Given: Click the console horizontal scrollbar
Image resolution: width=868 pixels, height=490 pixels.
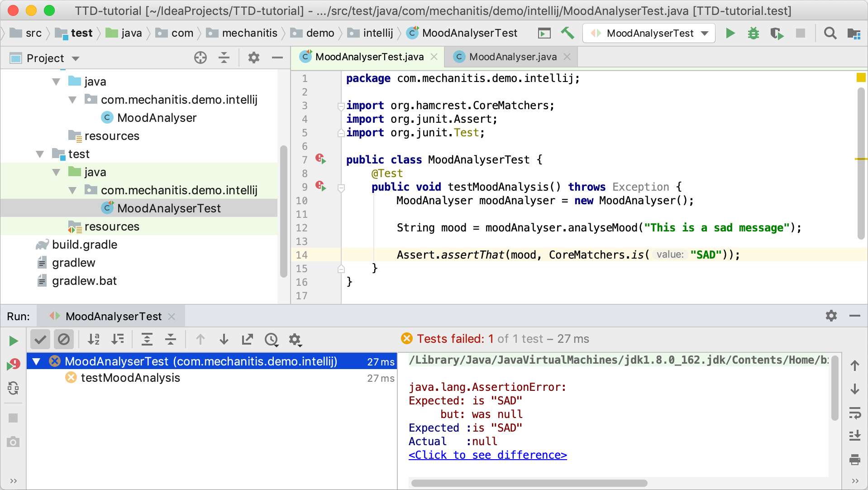Looking at the screenshot, I should click(529, 483).
